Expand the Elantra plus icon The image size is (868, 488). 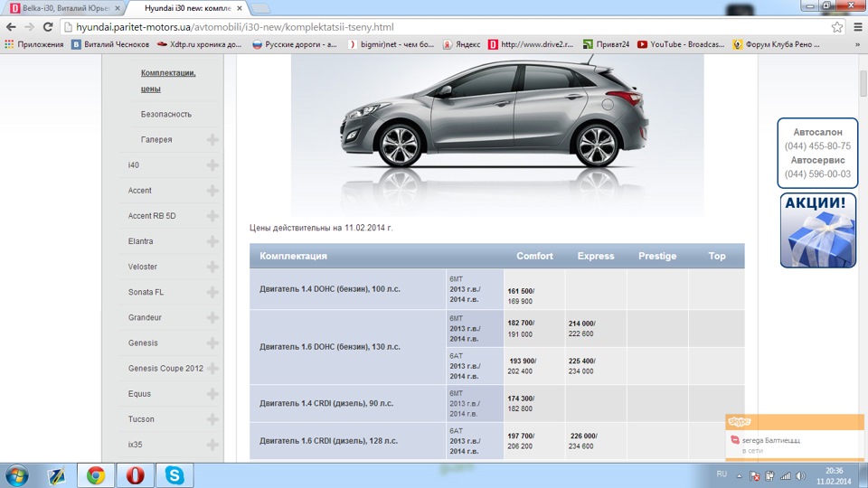[212, 241]
